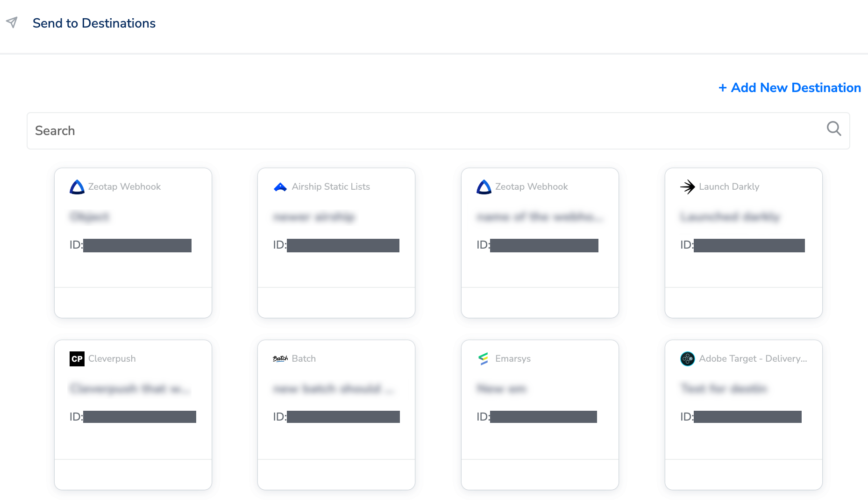Click ID label on Emarsys card
Viewport: 868px width, 500px height.
483,417
